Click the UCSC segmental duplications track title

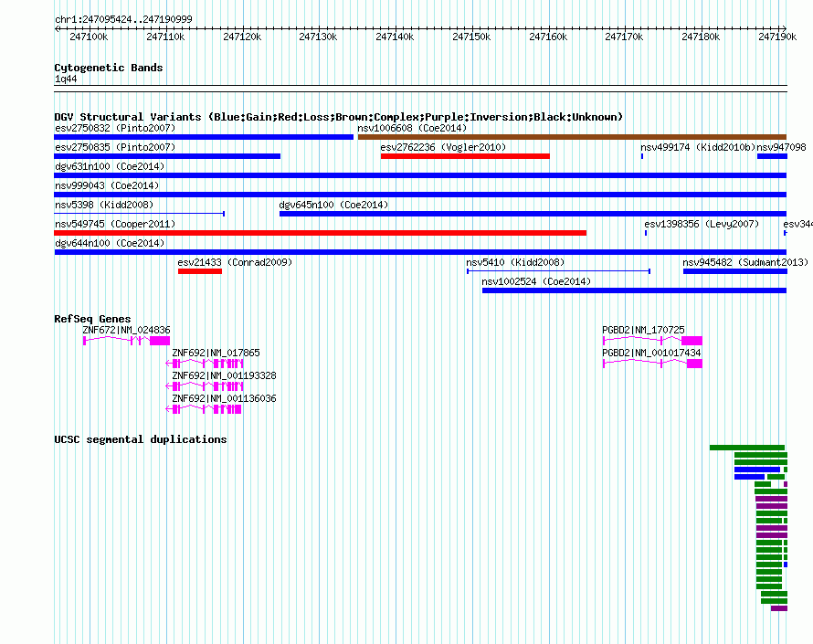point(141,439)
